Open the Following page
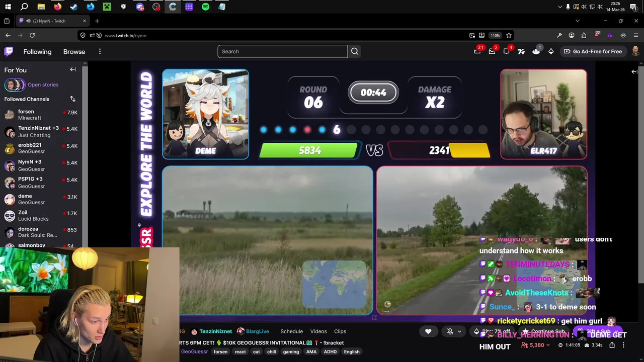 tap(37, 52)
